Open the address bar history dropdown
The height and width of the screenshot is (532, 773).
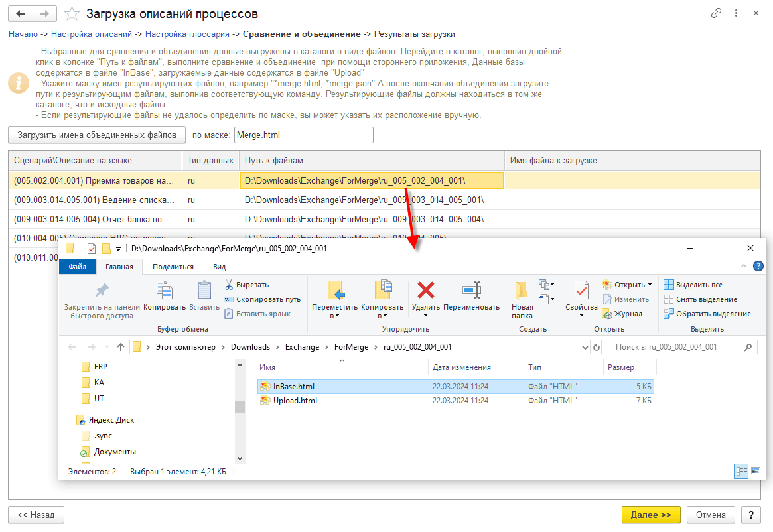pos(585,347)
